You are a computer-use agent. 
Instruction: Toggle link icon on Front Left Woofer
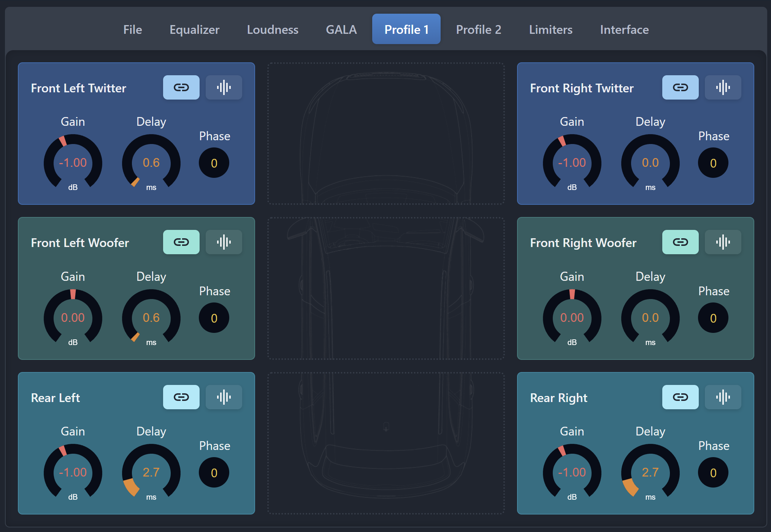(x=181, y=242)
